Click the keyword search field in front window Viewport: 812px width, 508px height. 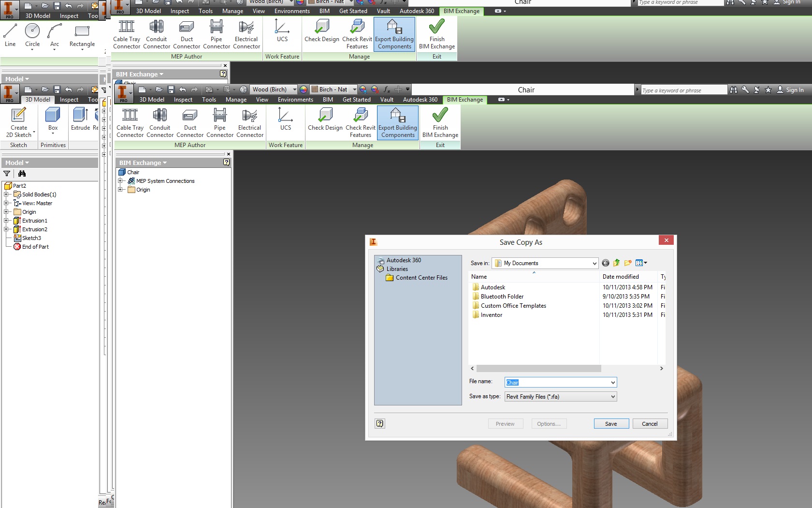pyautogui.click(x=683, y=90)
